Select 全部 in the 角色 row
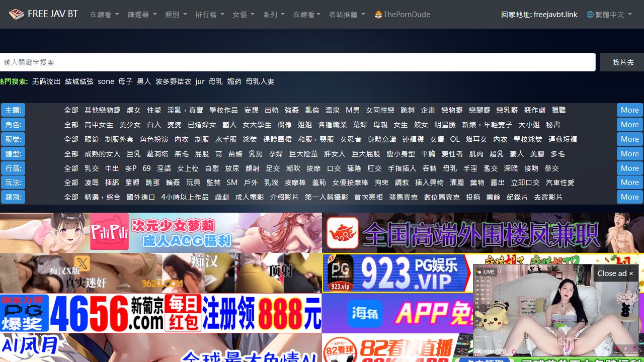Image resolution: width=644 pixels, height=362 pixels. tap(71, 125)
